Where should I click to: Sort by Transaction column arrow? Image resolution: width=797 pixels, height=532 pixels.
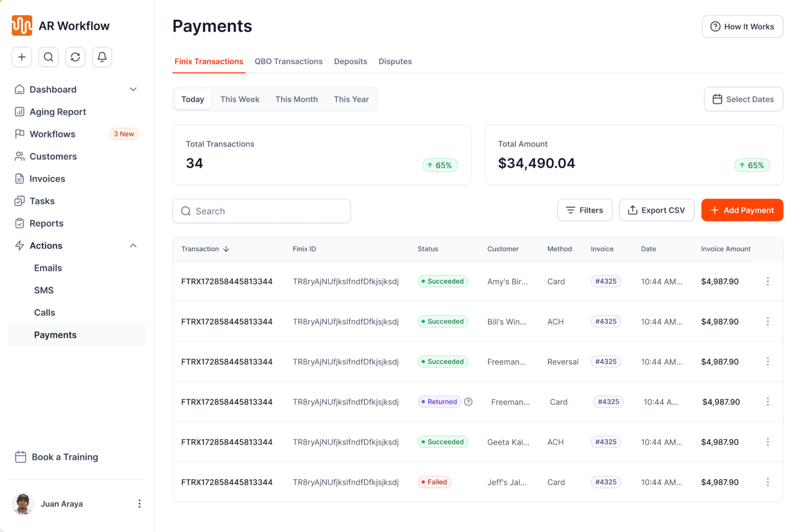tap(226, 249)
